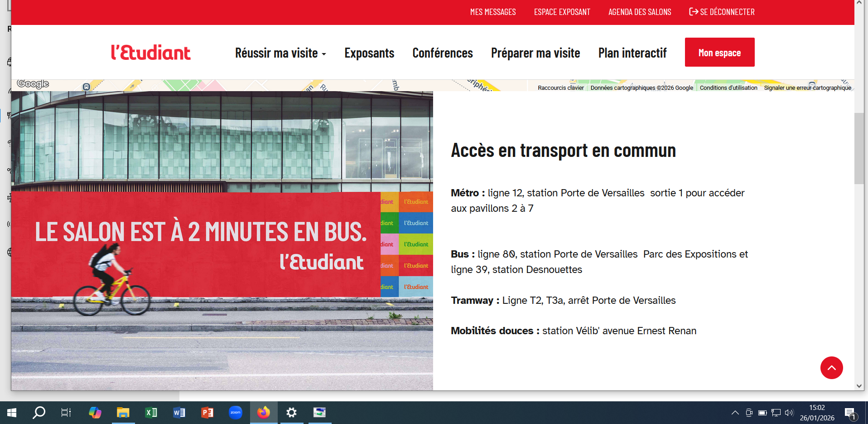Launch Excel from the taskbar
Image resolution: width=868 pixels, height=424 pixels.
click(x=151, y=412)
